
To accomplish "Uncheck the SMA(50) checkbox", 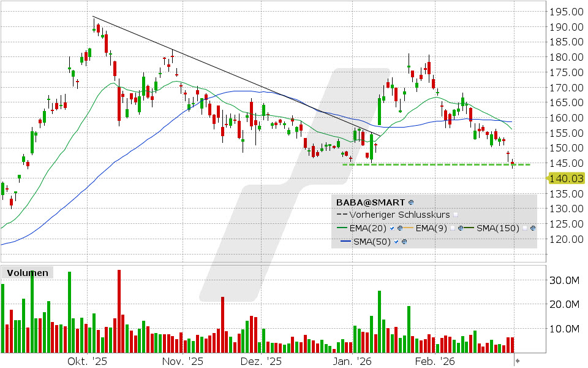I will point(396,242).
